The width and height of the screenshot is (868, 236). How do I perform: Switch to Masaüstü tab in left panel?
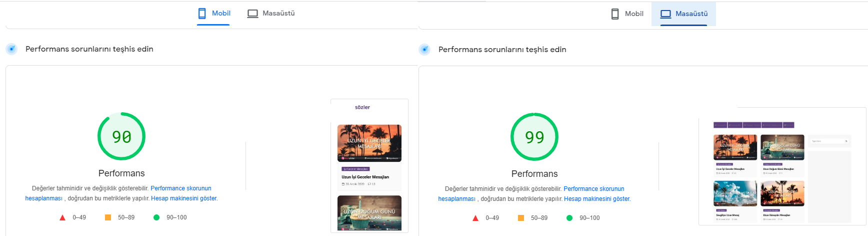point(271,14)
